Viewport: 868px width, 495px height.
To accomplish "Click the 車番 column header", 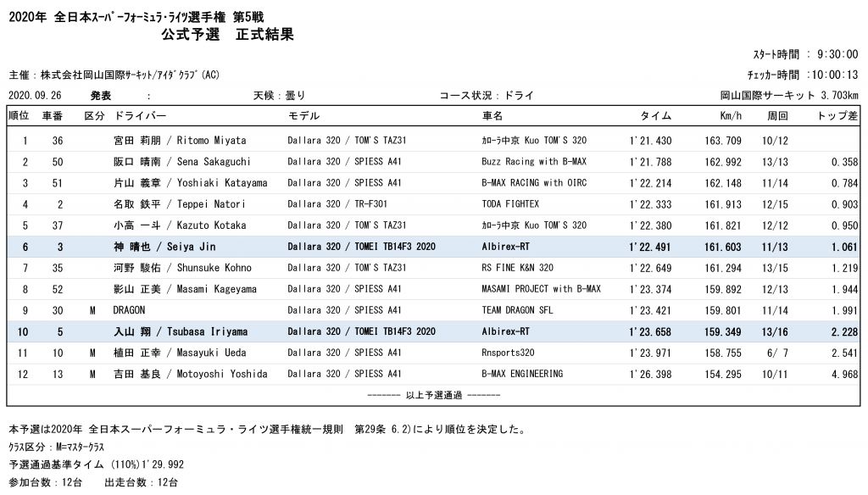I will (x=53, y=116).
